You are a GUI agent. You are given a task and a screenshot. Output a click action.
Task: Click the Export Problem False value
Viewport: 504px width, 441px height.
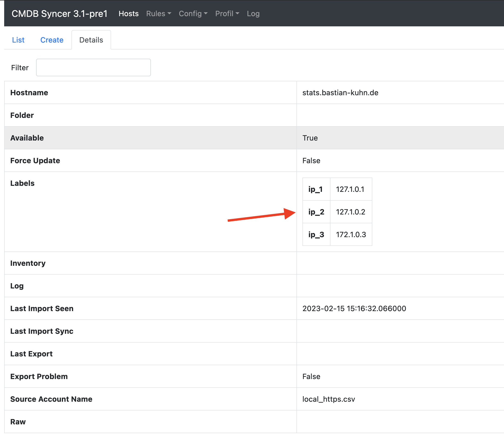(x=311, y=376)
